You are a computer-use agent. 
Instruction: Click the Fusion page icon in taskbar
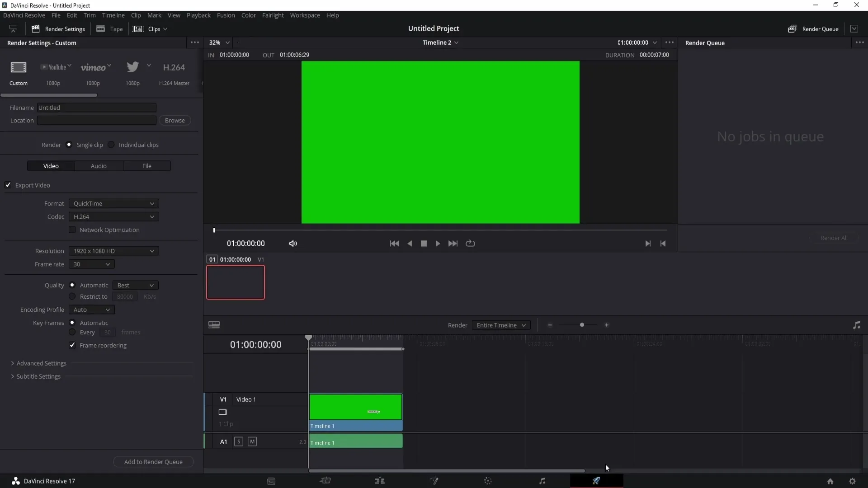point(434,481)
